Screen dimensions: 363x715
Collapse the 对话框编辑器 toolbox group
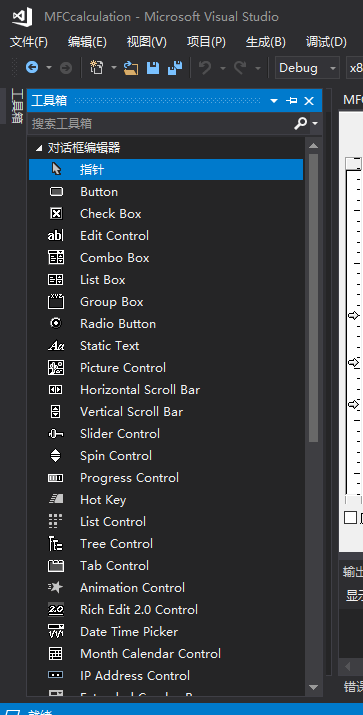(x=39, y=148)
